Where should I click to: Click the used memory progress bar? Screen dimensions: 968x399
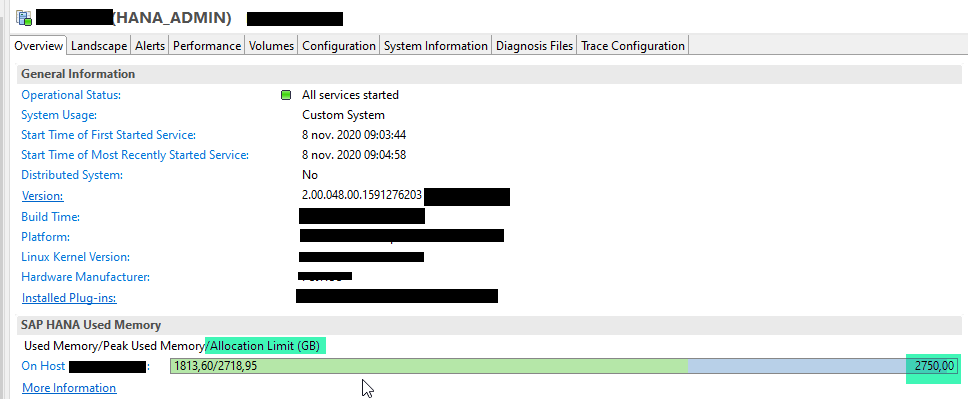[565, 366]
